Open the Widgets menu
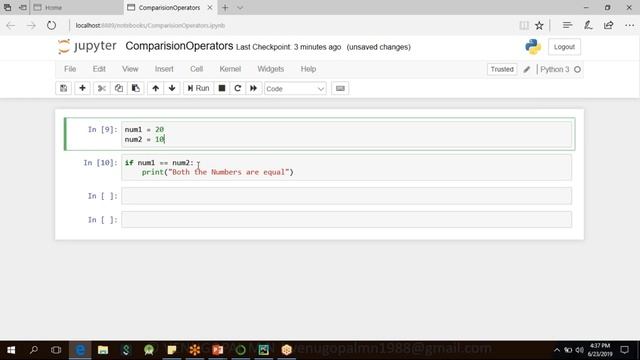 tap(271, 69)
